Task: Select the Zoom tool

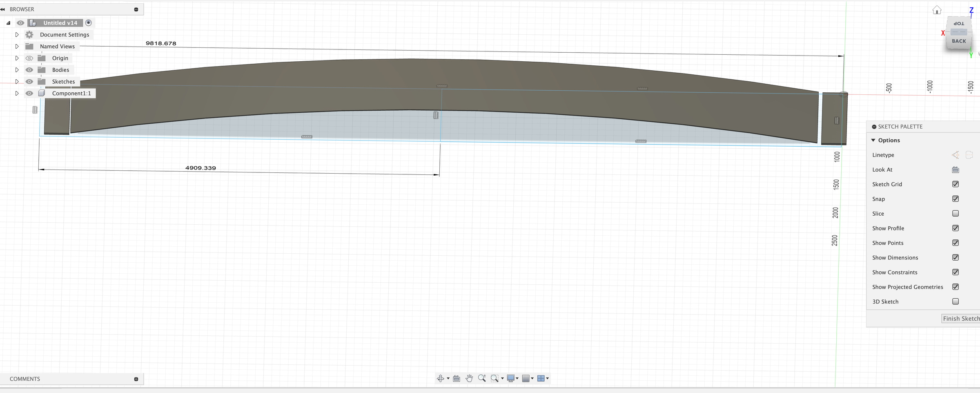Action: (482, 378)
